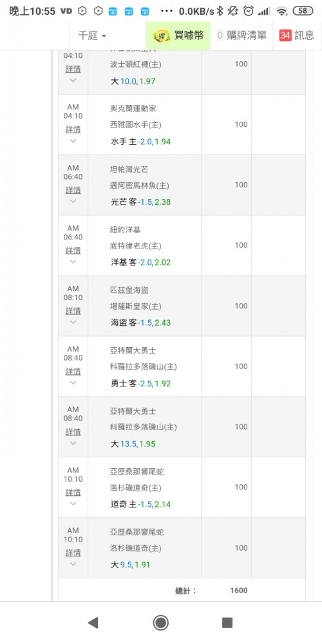Tap the alarm clock status icon
322x644 pixels.
tap(249, 11)
